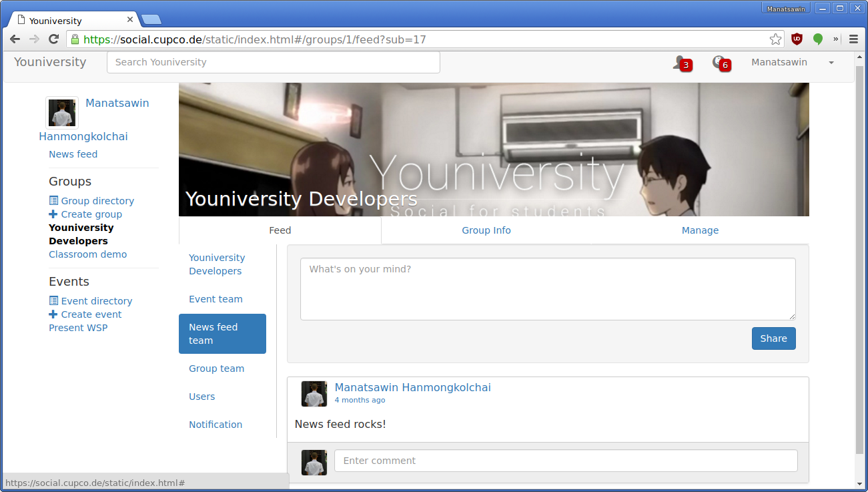Click the post author avatar thumbnail
The image size is (868, 492).
click(x=314, y=394)
